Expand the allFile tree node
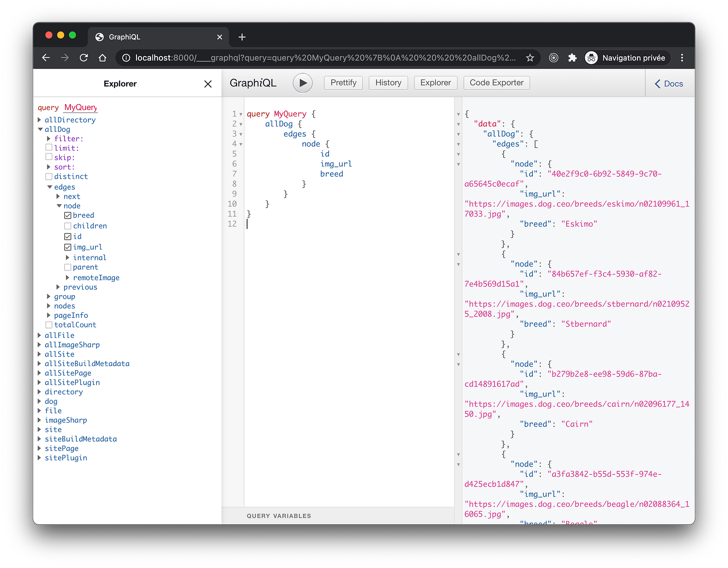This screenshot has width=728, height=568. [40, 335]
